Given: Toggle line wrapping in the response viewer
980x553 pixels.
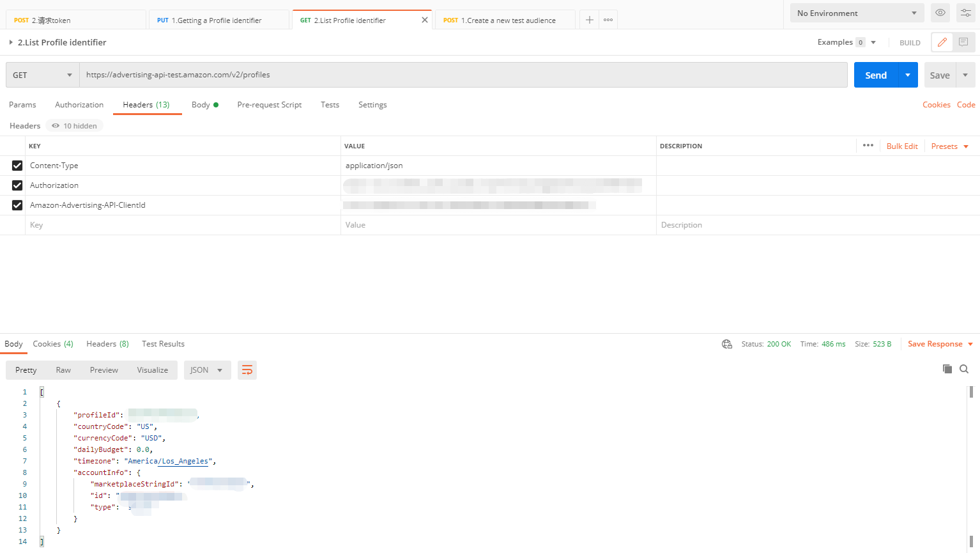Looking at the screenshot, I should (247, 370).
